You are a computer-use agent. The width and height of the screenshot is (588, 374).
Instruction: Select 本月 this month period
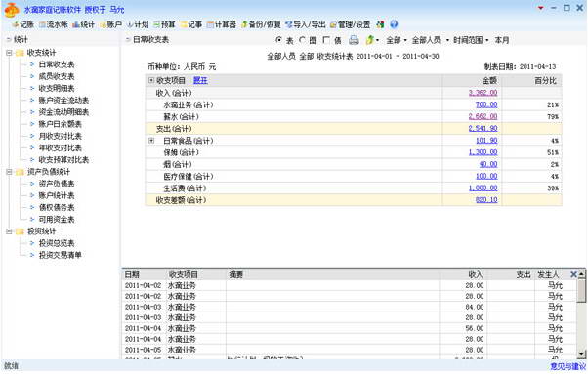(x=502, y=40)
